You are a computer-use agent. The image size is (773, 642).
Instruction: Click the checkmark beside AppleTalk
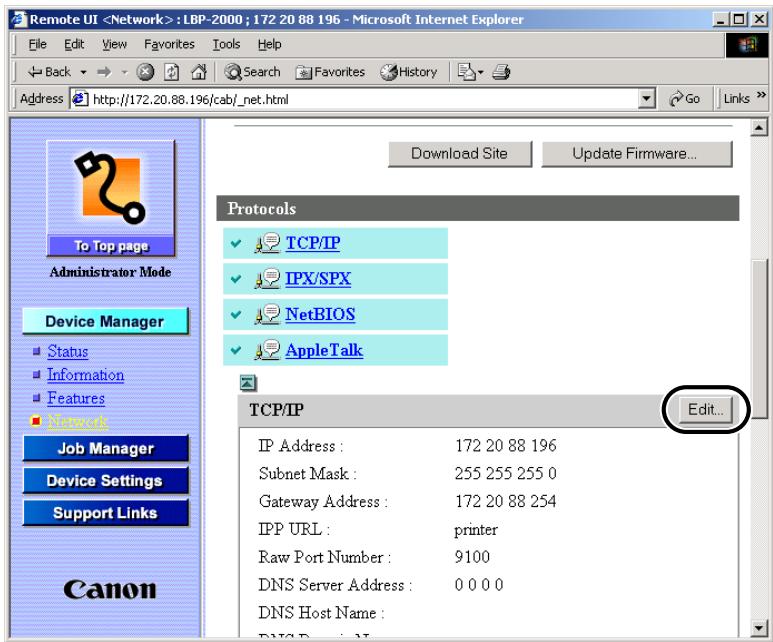236,350
